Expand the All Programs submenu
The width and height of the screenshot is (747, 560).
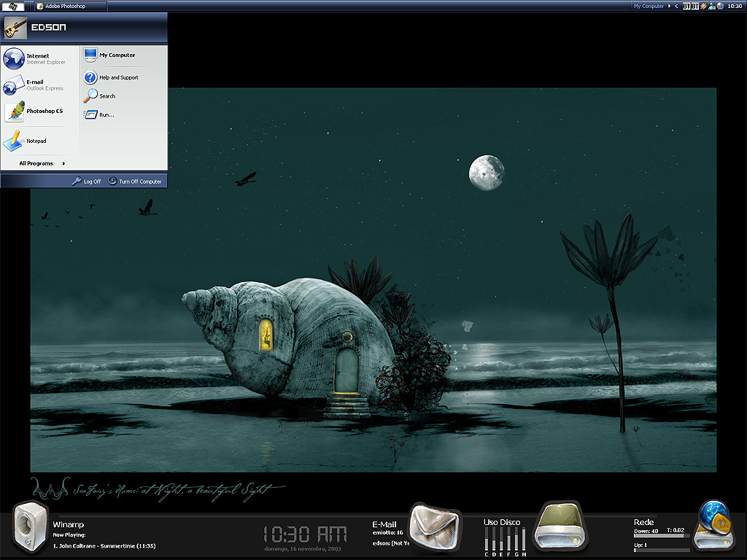tap(42, 163)
